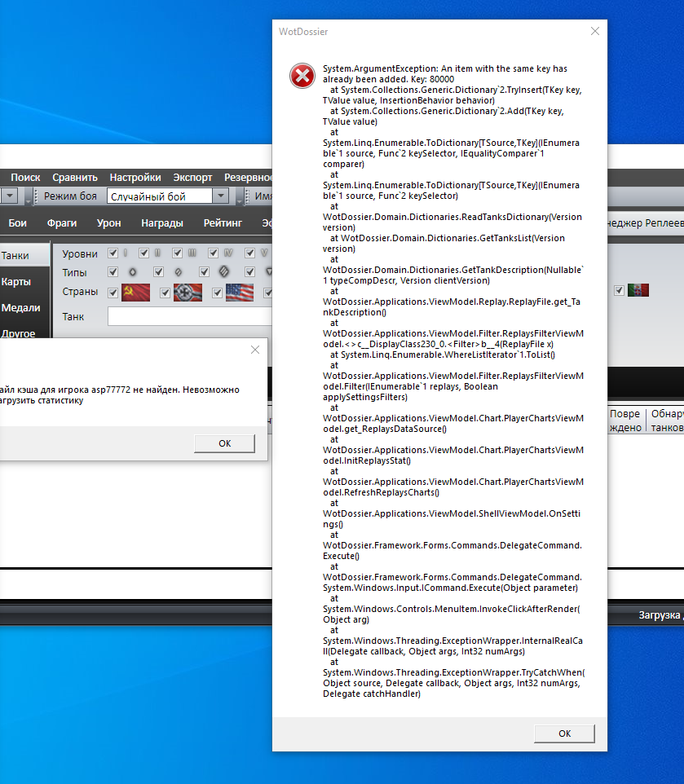Select the Карты side tab
The image size is (684, 784).
click(x=24, y=281)
